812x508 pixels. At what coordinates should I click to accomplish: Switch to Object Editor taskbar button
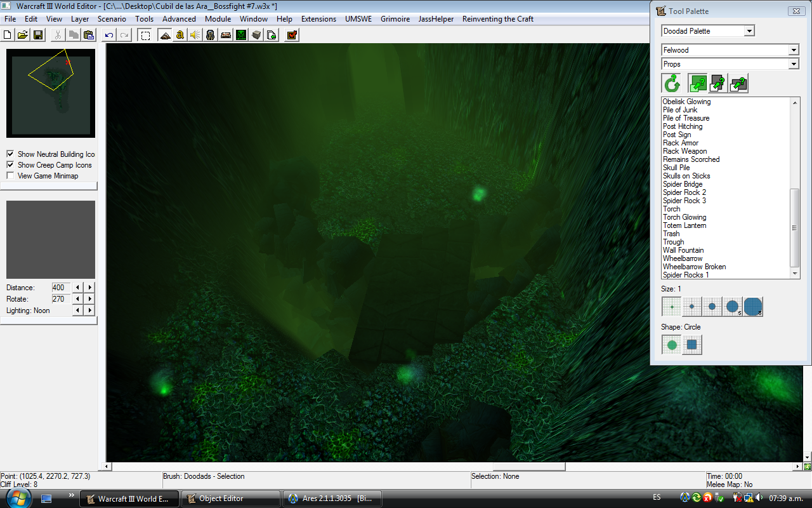point(231,498)
